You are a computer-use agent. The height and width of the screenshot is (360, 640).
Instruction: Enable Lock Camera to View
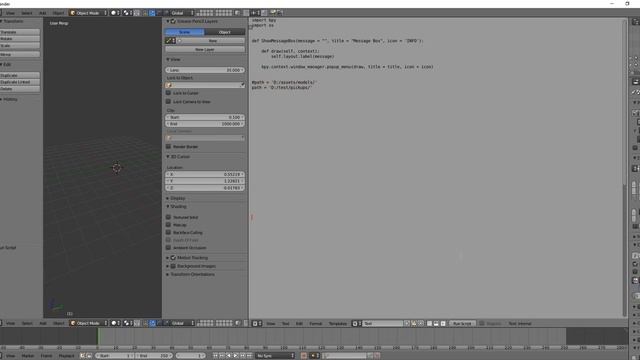[x=168, y=101]
